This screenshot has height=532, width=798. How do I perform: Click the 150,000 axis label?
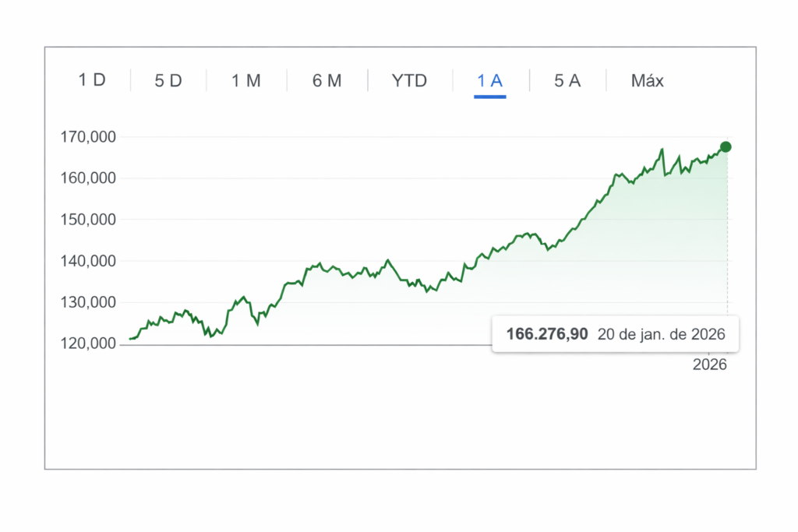point(88,220)
